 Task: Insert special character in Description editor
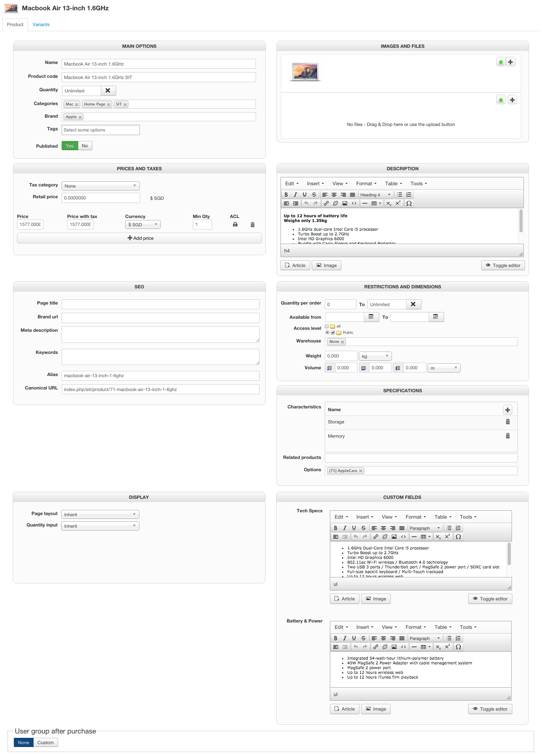tap(409, 203)
